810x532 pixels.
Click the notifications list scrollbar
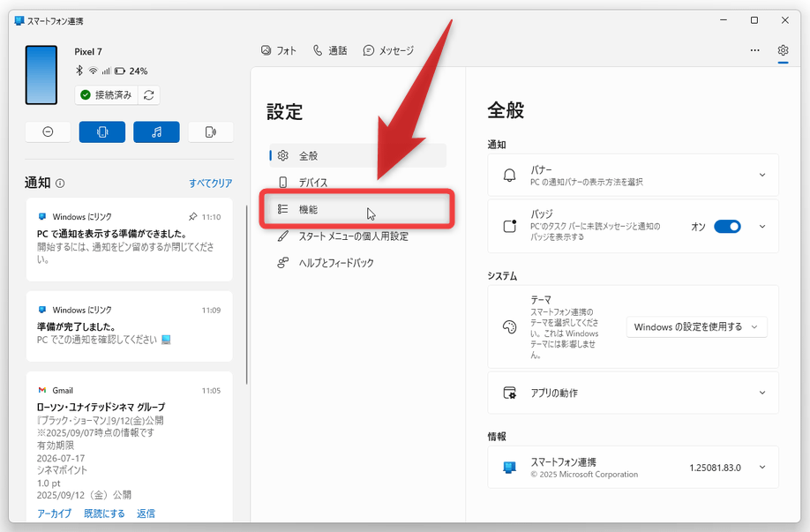(x=247, y=295)
